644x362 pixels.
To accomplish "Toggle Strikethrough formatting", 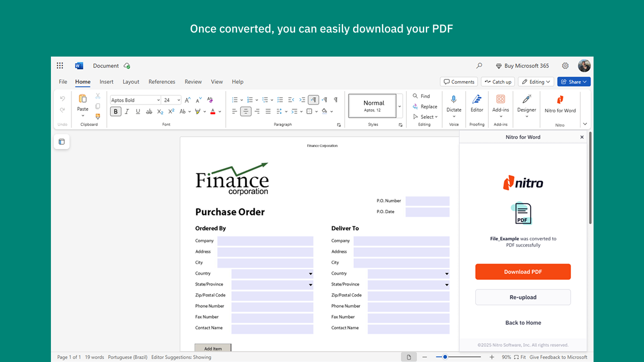I will coord(149,112).
